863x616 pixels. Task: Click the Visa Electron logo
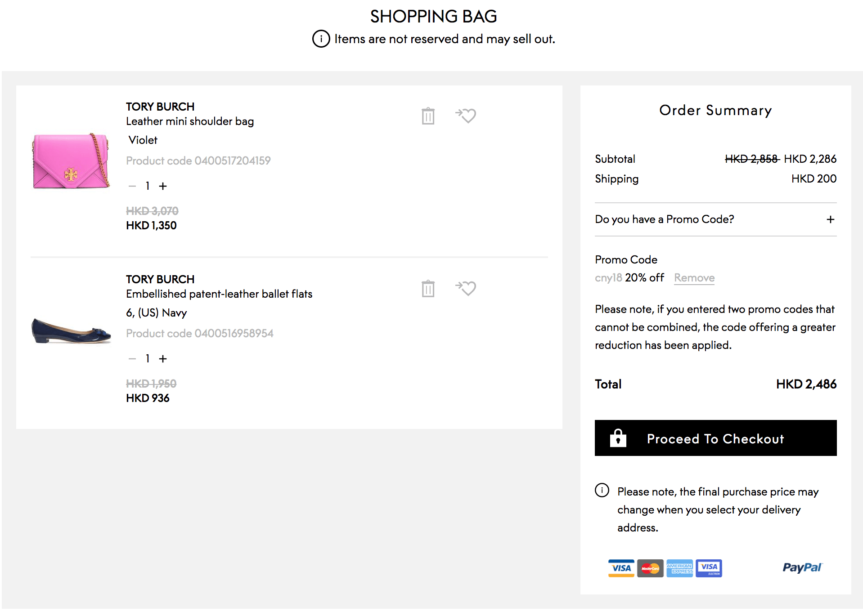[709, 568]
